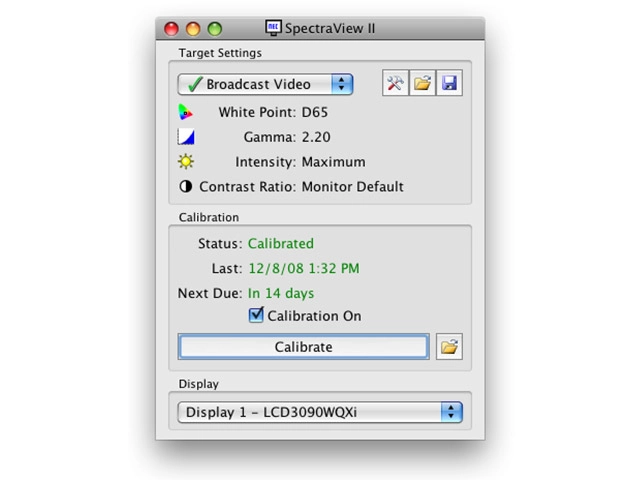Click the open target folder icon
The width and height of the screenshot is (640, 480).
coord(422,84)
